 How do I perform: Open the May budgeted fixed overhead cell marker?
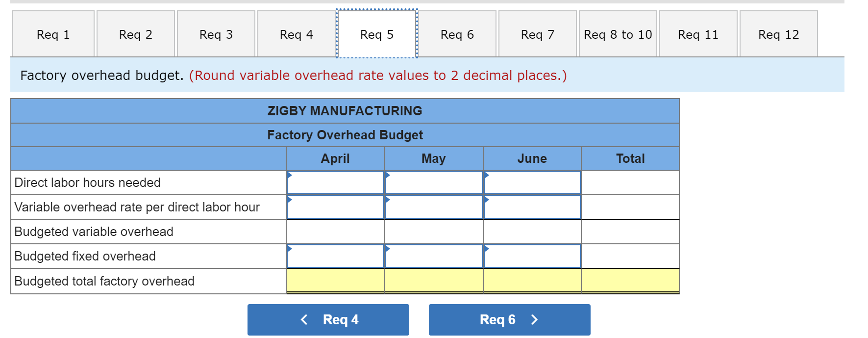pos(389,248)
